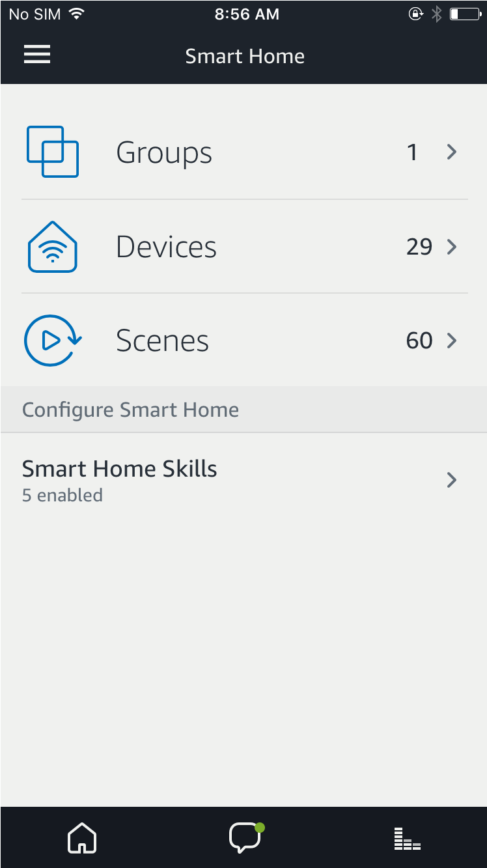Go to the Home tab icon

click(x=82, y=838)
